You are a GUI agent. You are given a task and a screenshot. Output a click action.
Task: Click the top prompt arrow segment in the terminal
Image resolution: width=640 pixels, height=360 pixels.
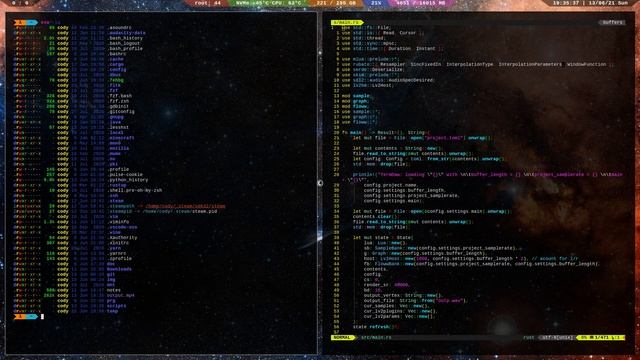25,22
